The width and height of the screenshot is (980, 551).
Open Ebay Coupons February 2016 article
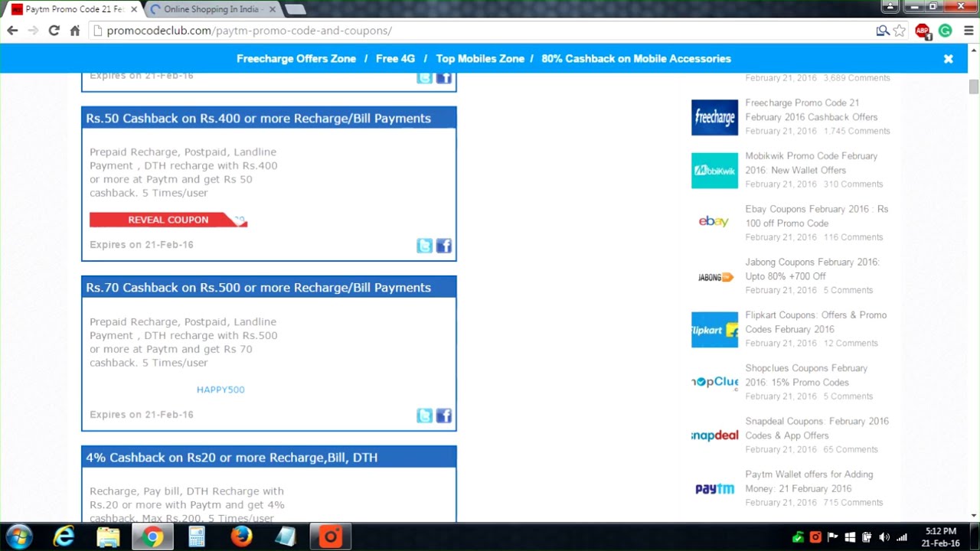pos(817,216)
